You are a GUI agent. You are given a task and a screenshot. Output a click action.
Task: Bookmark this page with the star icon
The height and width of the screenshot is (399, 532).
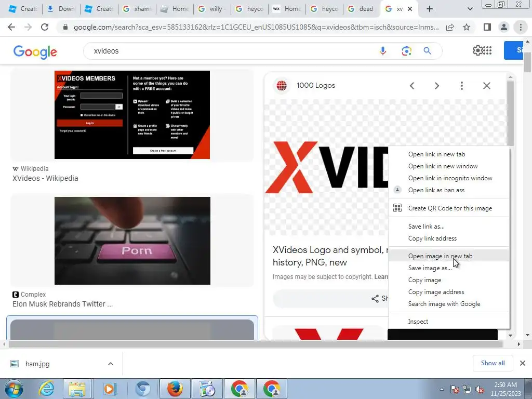pos(467,27)
